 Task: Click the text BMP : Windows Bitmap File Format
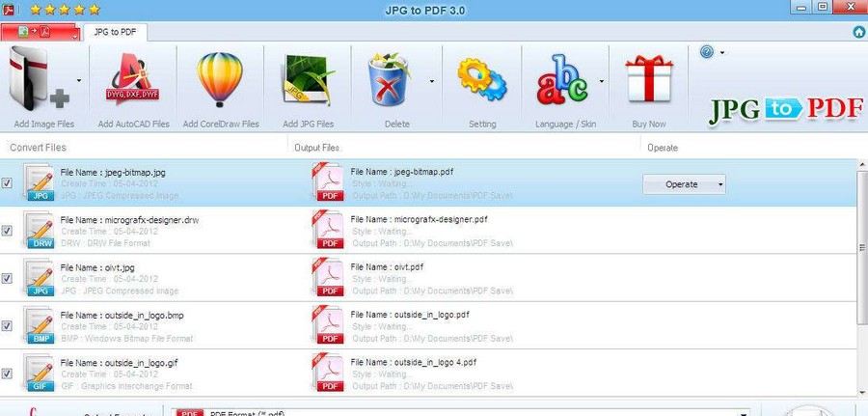(x=127, y=339)
